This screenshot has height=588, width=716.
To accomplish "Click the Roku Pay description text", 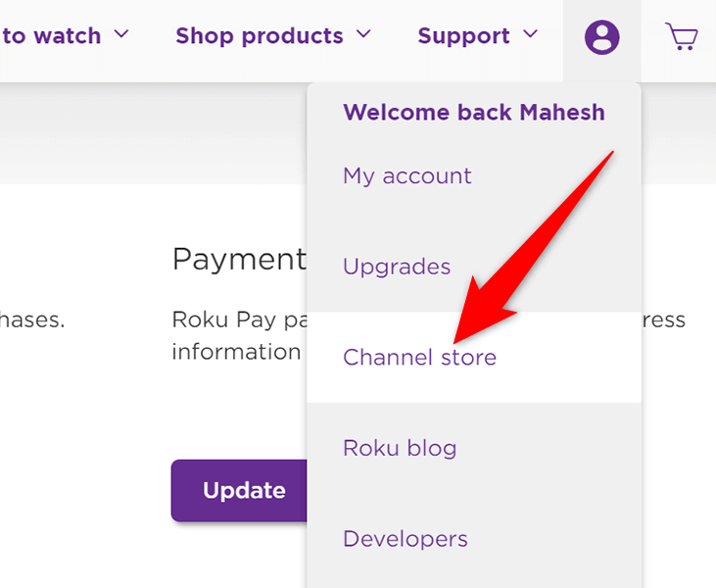I will coord(240,319).
